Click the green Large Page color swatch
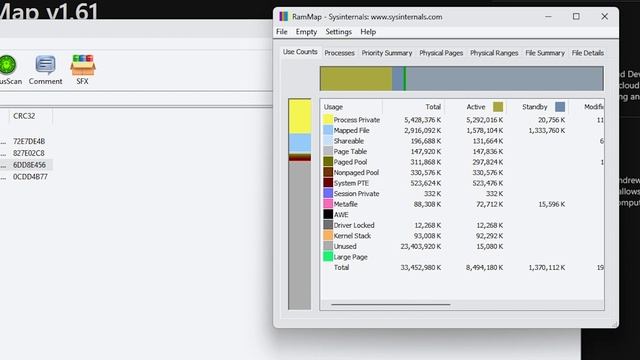640x360 pixels. (x=328, y=257)
